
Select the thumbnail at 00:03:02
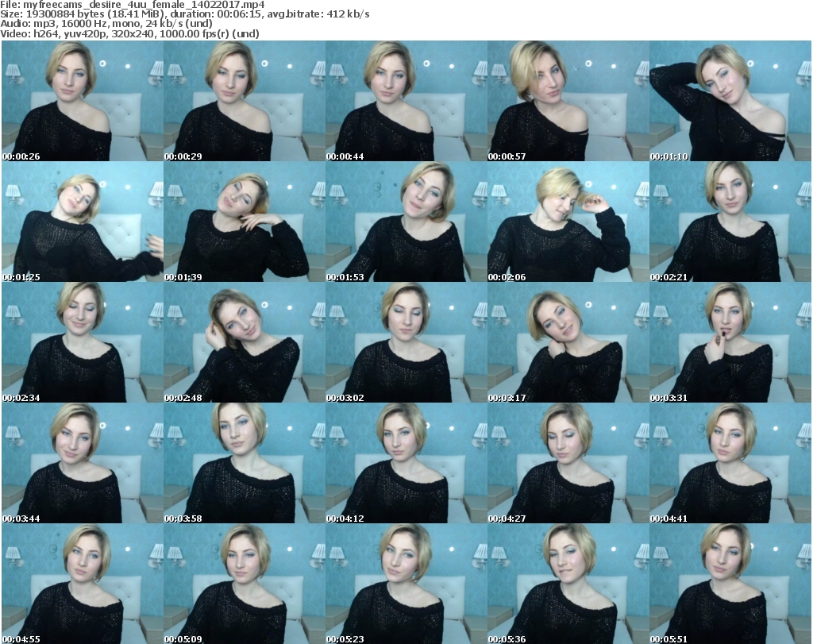point(406,342)
